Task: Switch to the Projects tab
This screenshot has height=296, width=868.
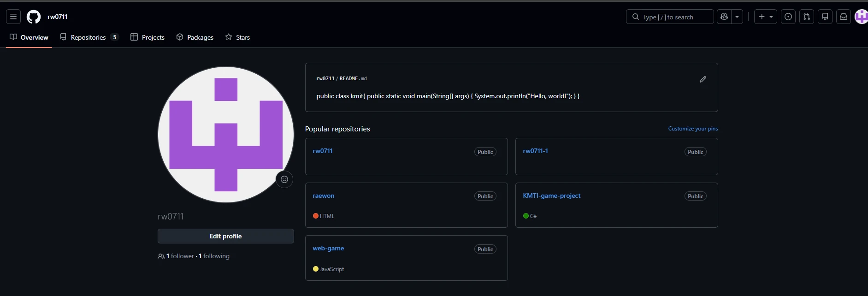Action: point(148,37)
